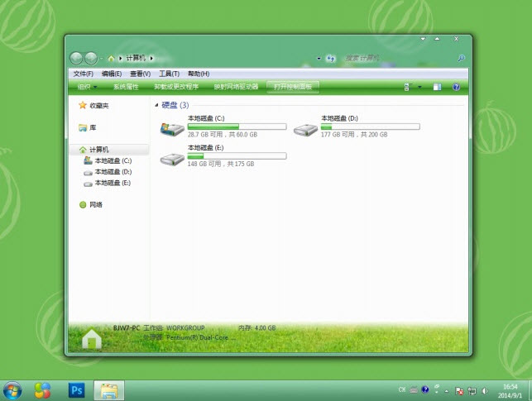This screenshot has width=532, height=401.
Task: Expand the arrow after 计算机 breadcrumb
Action: (x=151, y=59)
